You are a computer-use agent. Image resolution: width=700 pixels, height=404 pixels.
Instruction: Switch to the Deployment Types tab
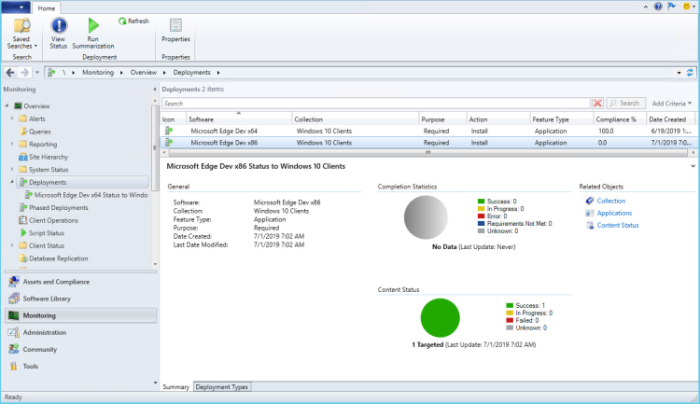click(221, 387)
